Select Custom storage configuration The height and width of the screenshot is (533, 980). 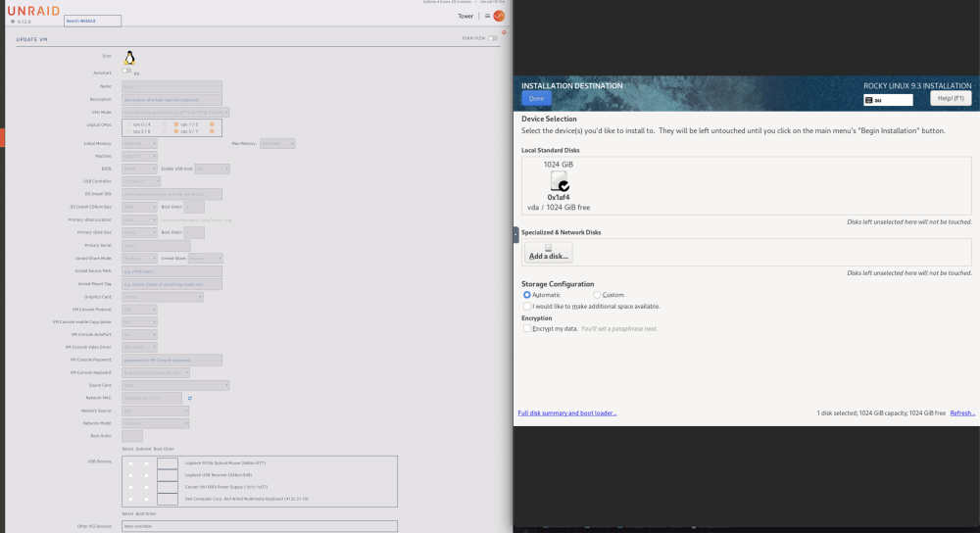pyautogui.click(x=597, y=295)
